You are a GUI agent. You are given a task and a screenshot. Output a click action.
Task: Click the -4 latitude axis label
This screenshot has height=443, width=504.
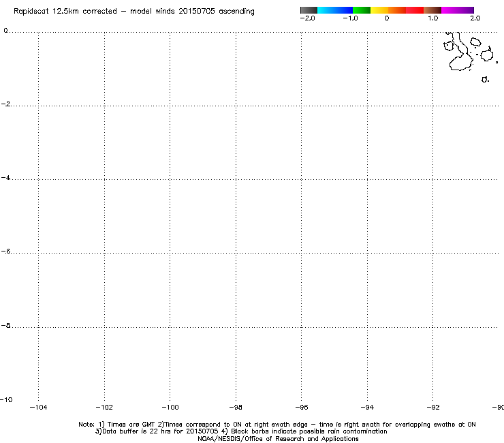point(5,178)
